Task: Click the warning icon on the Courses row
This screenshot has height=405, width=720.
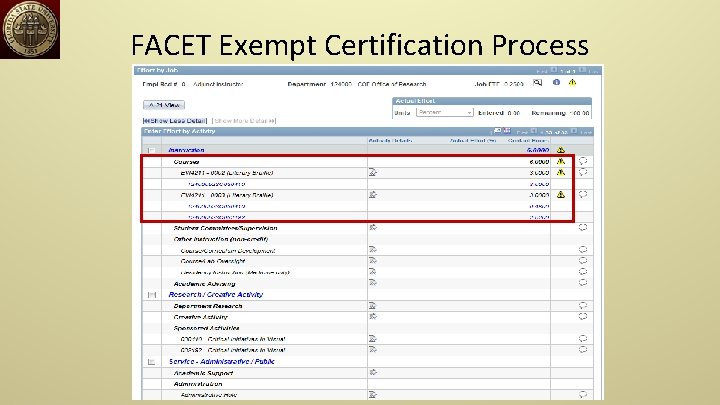Action: pyautogui.click(x=561, y=162)
